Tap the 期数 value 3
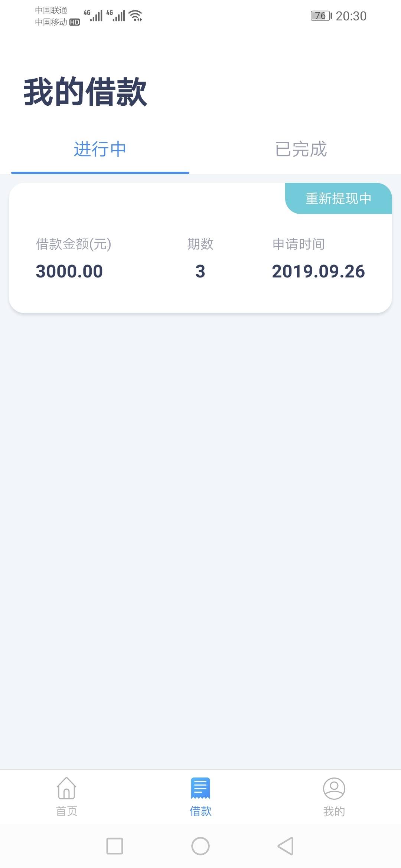The width and height of the screenshot is (401, 868). point(200,271)
